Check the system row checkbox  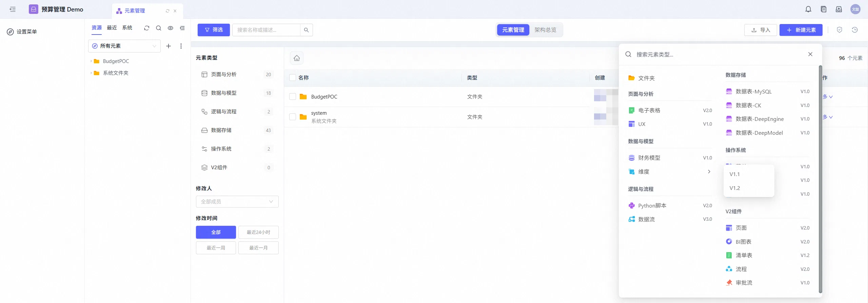pos(293,117)
